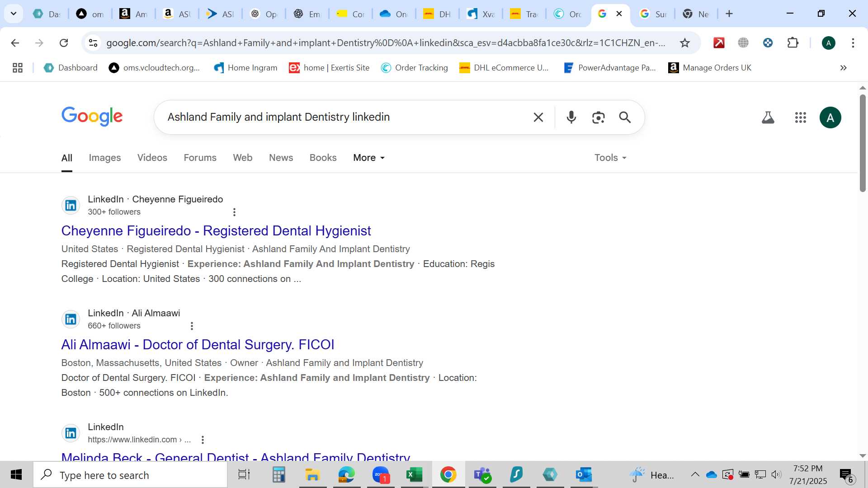Open Cheyenne Figueiredo Registered Dental Hygienist link
The width and height of the screenshot is (868, 488).
216,231
